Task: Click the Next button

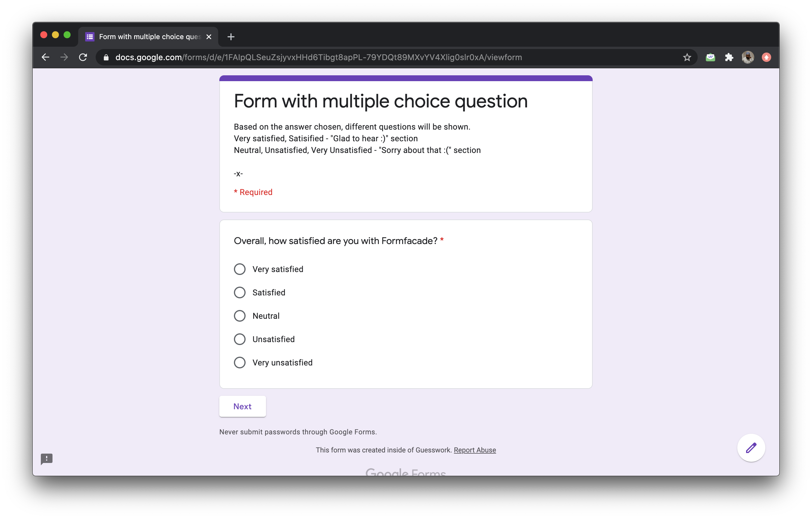Action: click(x=242, y=406)
